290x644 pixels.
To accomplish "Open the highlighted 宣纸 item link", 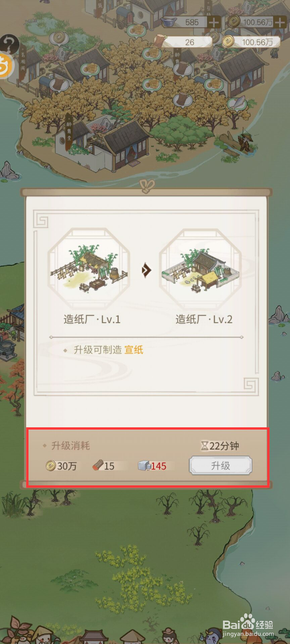I will (134, 350).
